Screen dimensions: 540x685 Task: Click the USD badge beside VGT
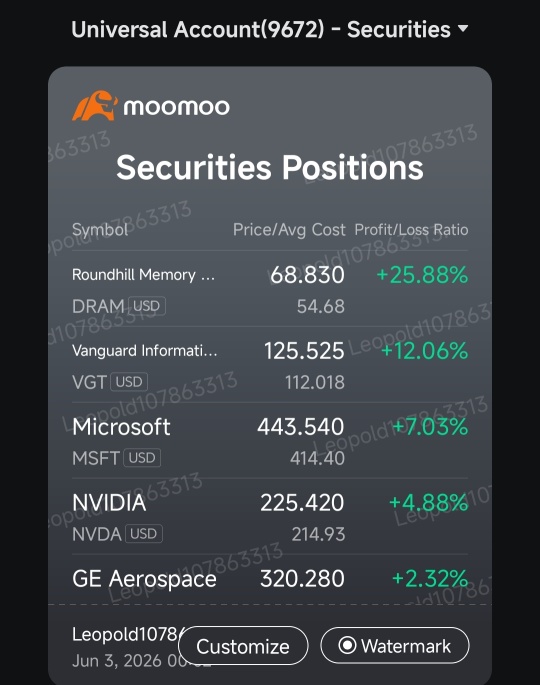pos(129,382)
